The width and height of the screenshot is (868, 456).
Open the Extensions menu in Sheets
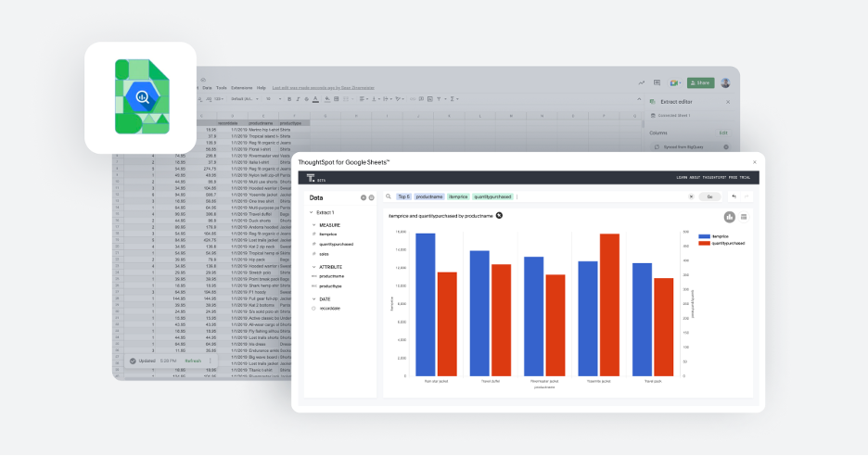click(x=241, y=88)
